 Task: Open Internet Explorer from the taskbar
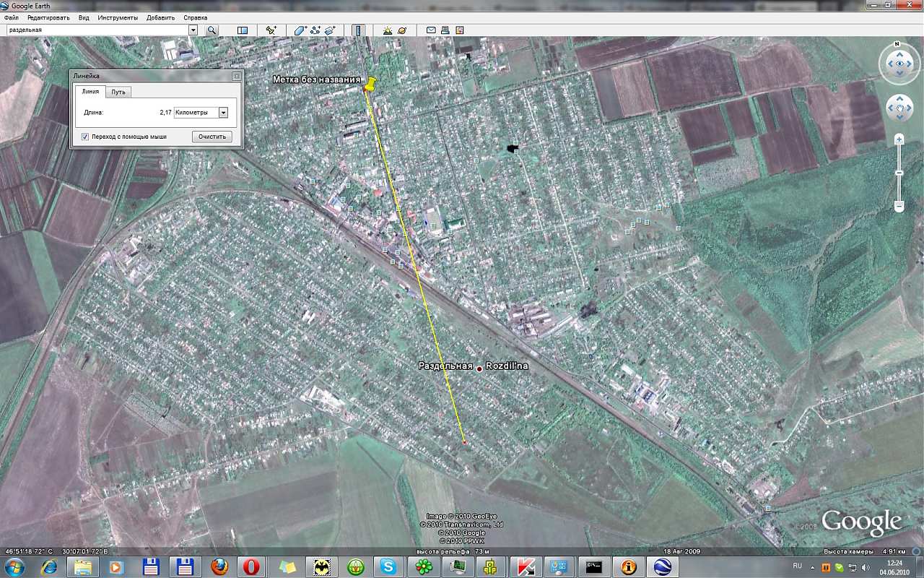(x=49, y=567)
